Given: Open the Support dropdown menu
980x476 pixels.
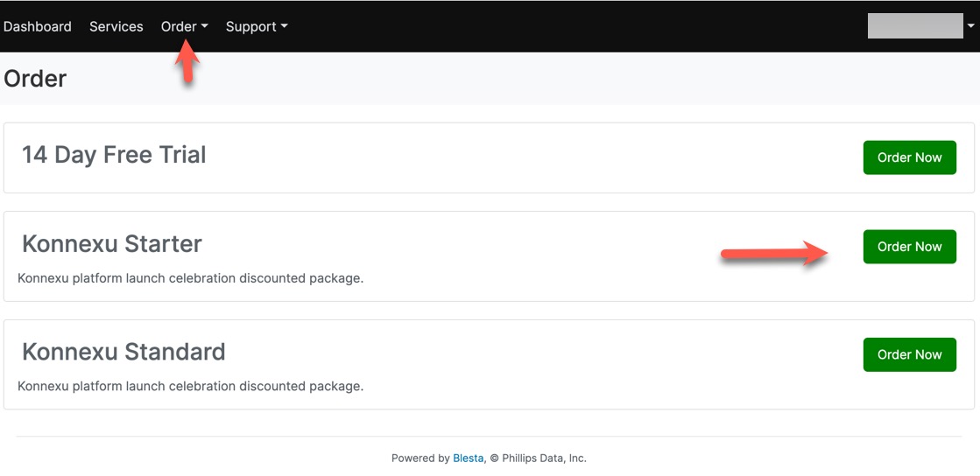Looking at the screenshot, I should pyautogui.click(x=250, y=26).
